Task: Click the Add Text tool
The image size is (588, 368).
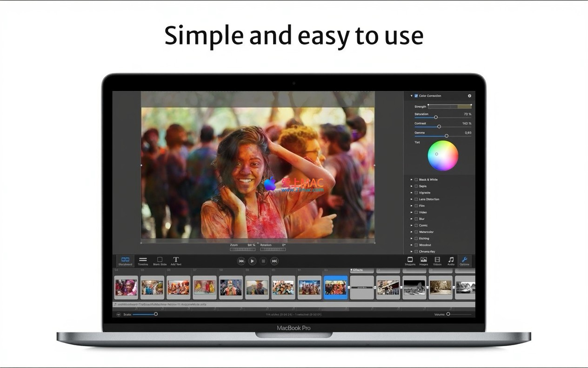Action: point(176,261)
